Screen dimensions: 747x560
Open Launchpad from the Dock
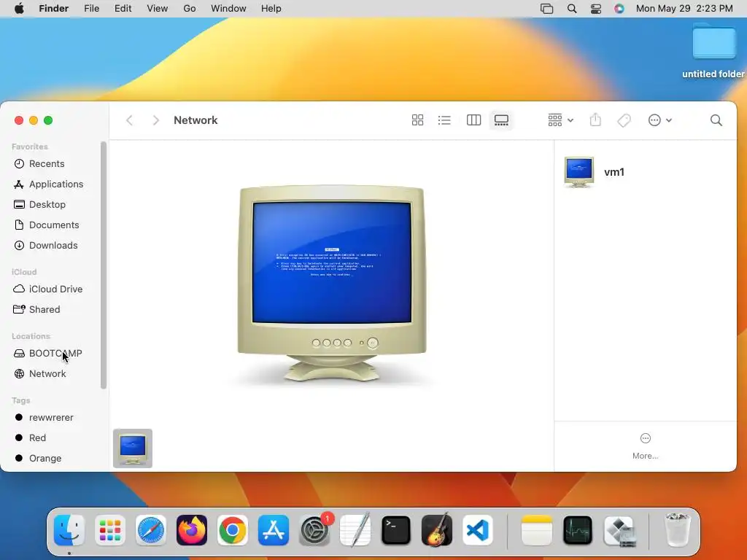110,530
